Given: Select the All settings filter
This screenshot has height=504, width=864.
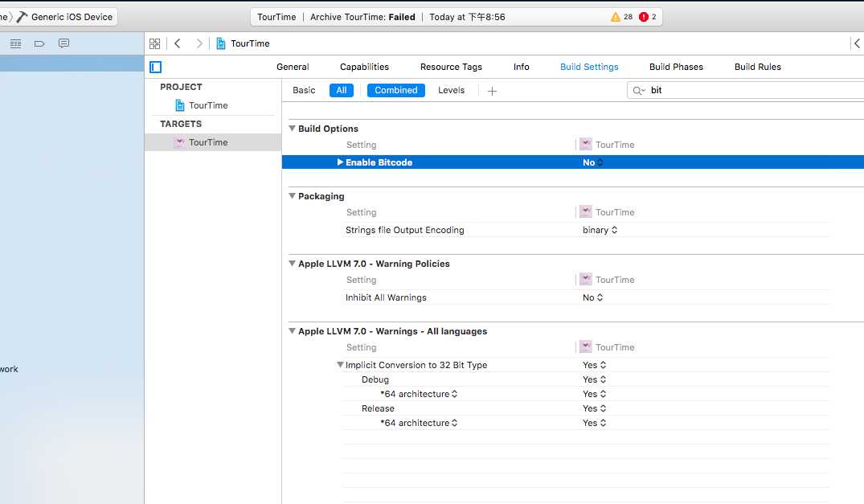Looking at the screenshot, I should 341,90.
